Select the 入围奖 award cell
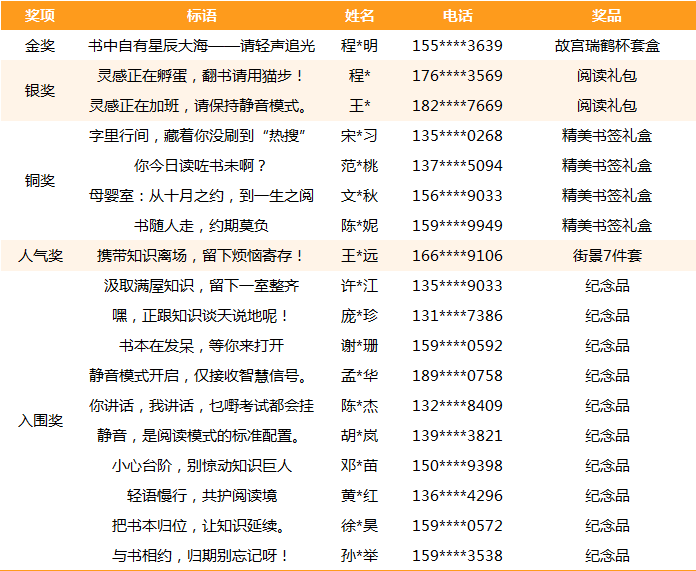This screenshot has height=571, width=696. [40, 420]
